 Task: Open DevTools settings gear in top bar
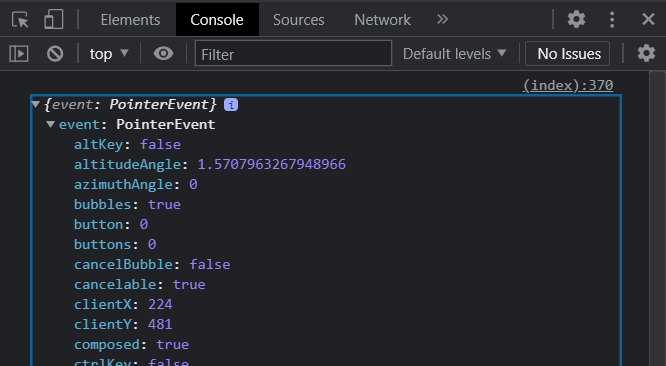click(576, 20)
